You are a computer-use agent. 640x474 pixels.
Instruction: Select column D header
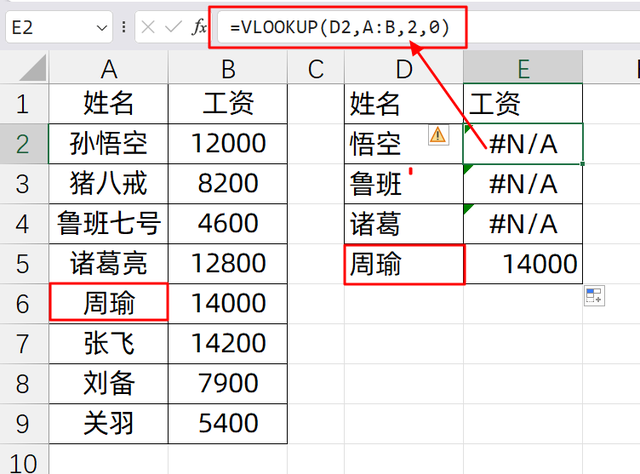point(404,68)
